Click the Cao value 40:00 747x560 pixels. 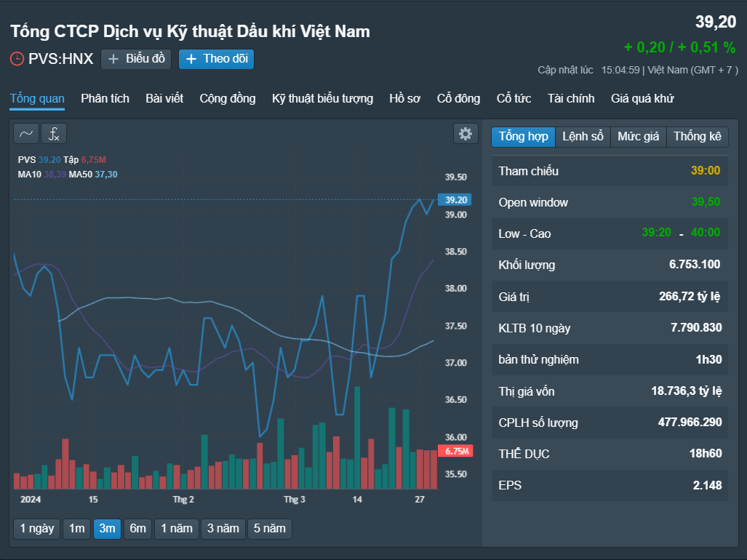tap(706, 233)
